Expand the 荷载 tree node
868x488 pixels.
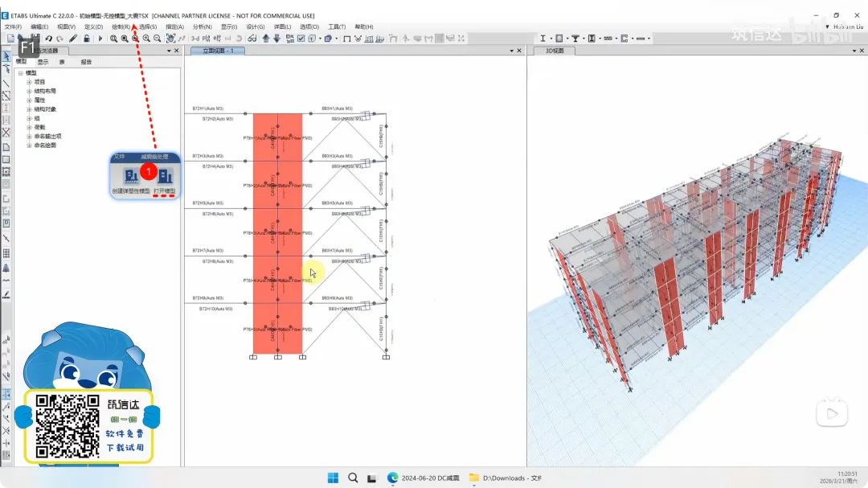pos(30,127)
